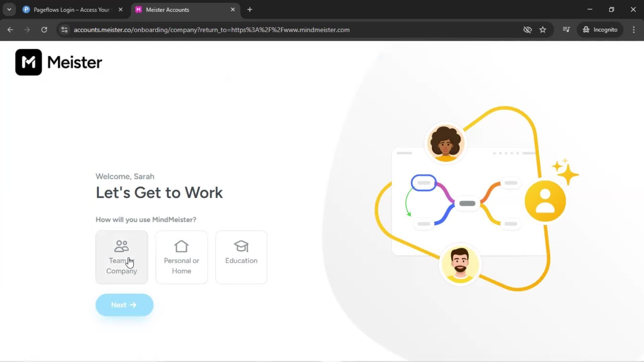Minimize the browser window
Image resolution: width=644 pixels, height=362 pixels.
pyautogui.click(x=590, y=10)
